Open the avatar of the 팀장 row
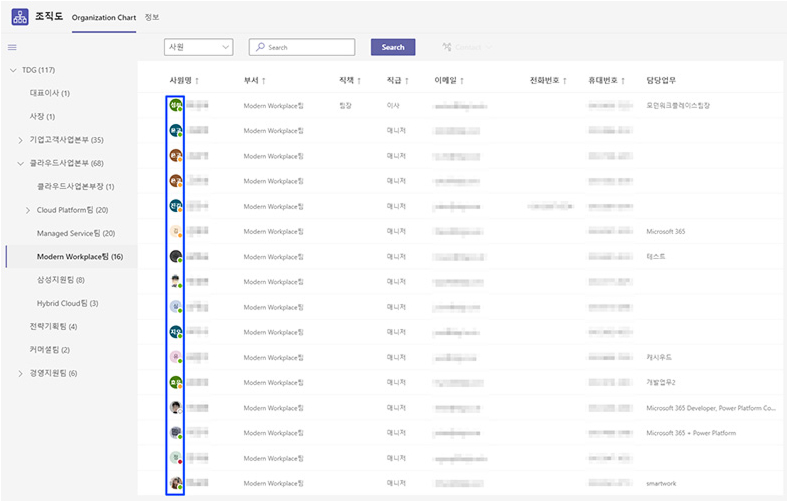788x502 pixels. click(x=175, y=106)
